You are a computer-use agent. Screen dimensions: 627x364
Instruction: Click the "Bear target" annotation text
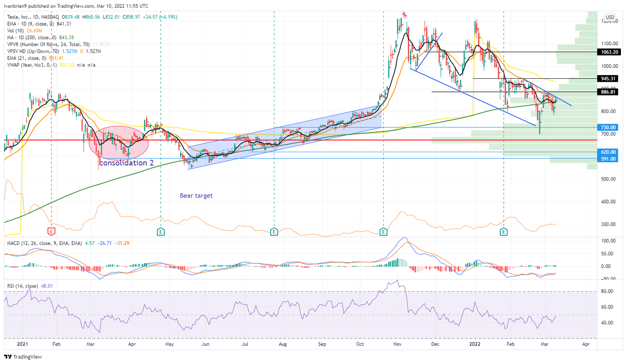point(196,195)
